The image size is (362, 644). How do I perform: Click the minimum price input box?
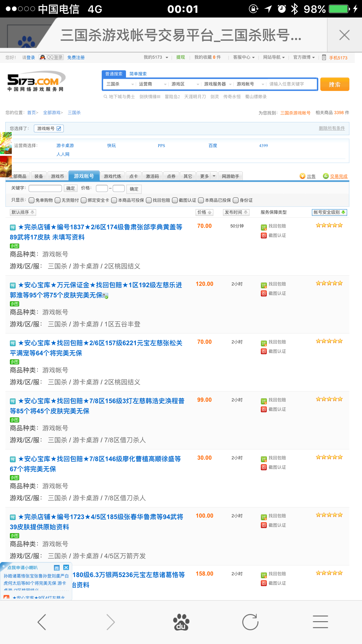coord(102,188)
